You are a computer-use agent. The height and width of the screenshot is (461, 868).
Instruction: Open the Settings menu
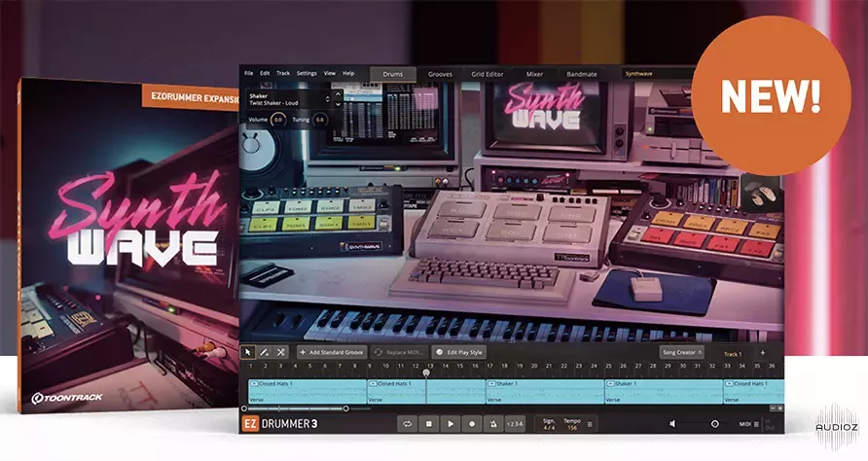[307, 73]
